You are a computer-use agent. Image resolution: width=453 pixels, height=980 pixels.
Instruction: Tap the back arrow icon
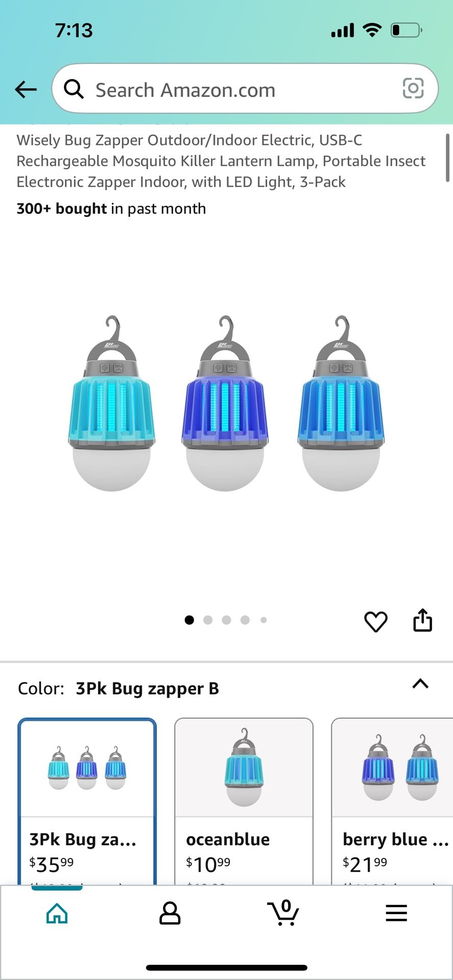26,89
